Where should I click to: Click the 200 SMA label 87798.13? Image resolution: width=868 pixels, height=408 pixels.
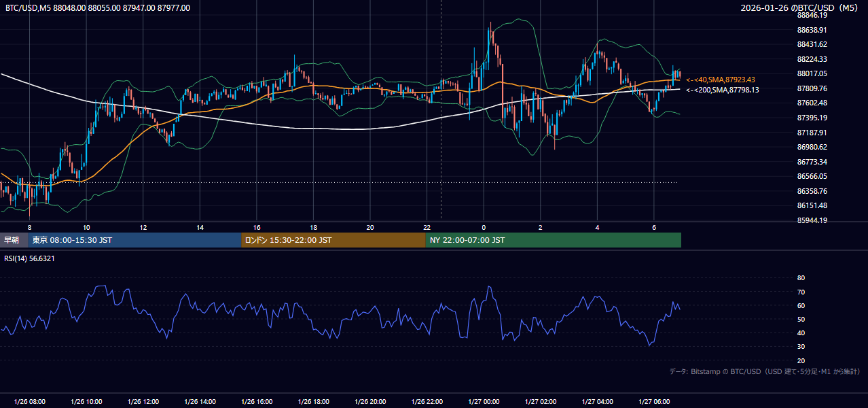[x=723, y=90]
